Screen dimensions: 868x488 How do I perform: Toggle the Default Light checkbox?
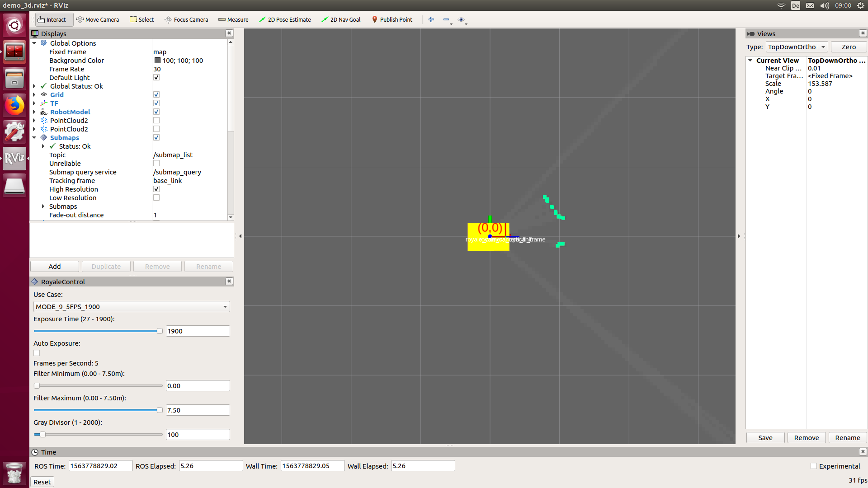156,77
